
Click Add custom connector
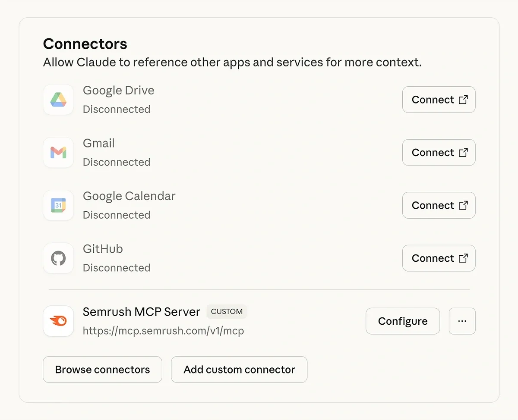[239, 370]
